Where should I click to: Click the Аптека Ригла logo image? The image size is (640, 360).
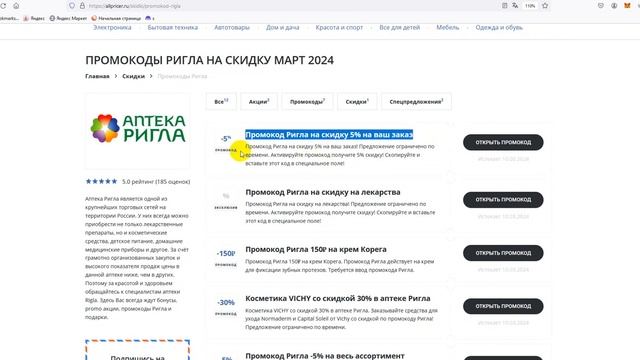(x=138, y=129)
